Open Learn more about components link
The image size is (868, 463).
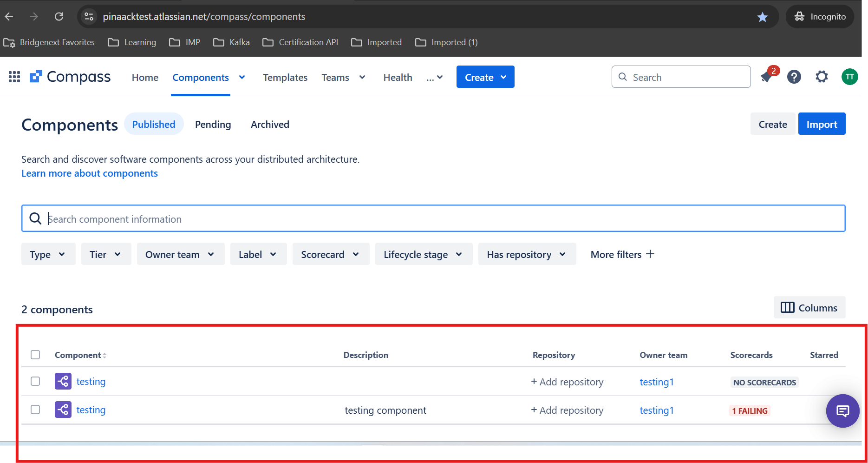pos(90,173)
